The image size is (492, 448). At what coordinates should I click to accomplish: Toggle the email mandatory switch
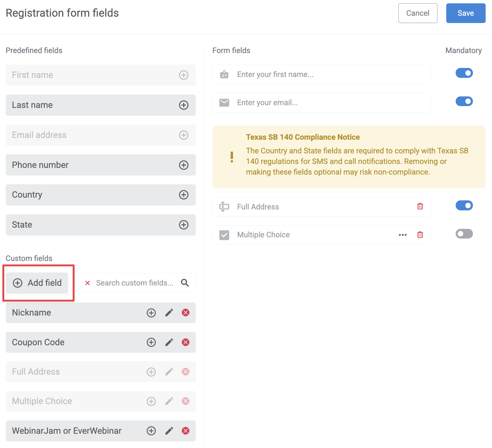(x=464, y=101)
